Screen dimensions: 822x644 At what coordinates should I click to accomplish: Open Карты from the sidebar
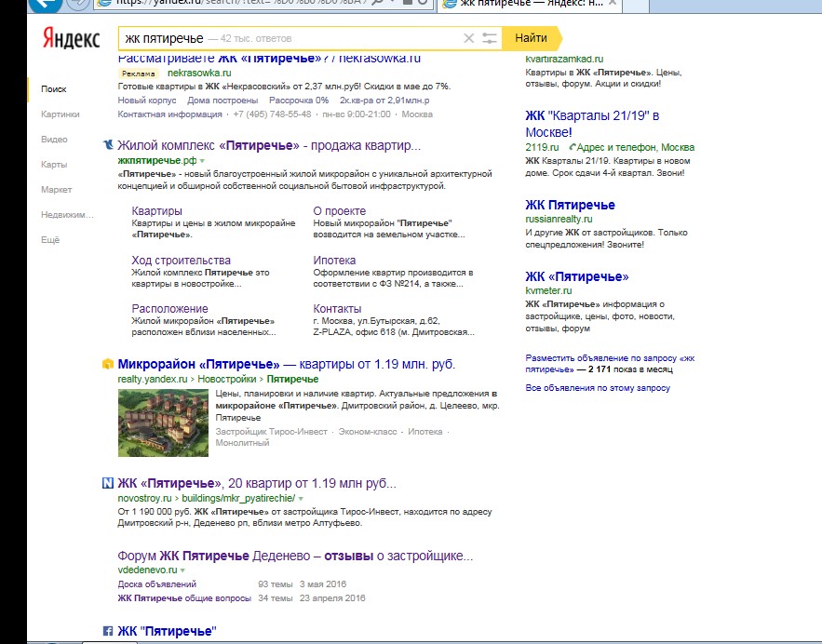click(54, 165)
